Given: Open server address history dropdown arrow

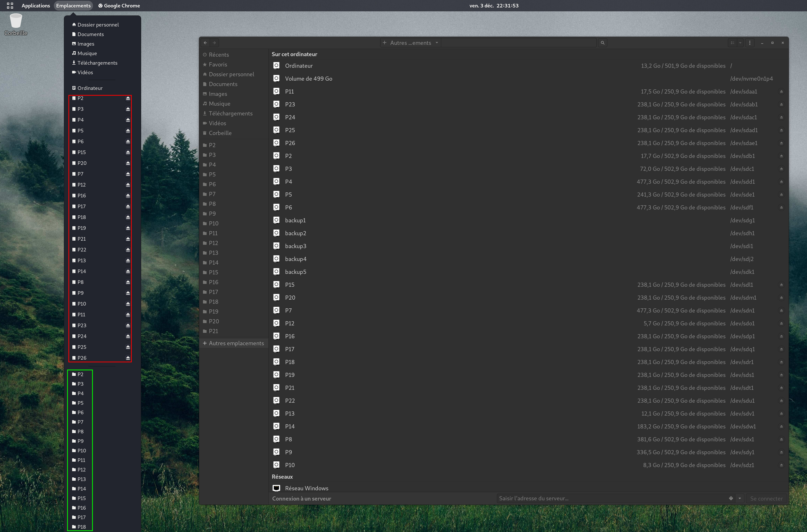Looking at the screenshot, I should pyautogui.click(x=740, y=499).
